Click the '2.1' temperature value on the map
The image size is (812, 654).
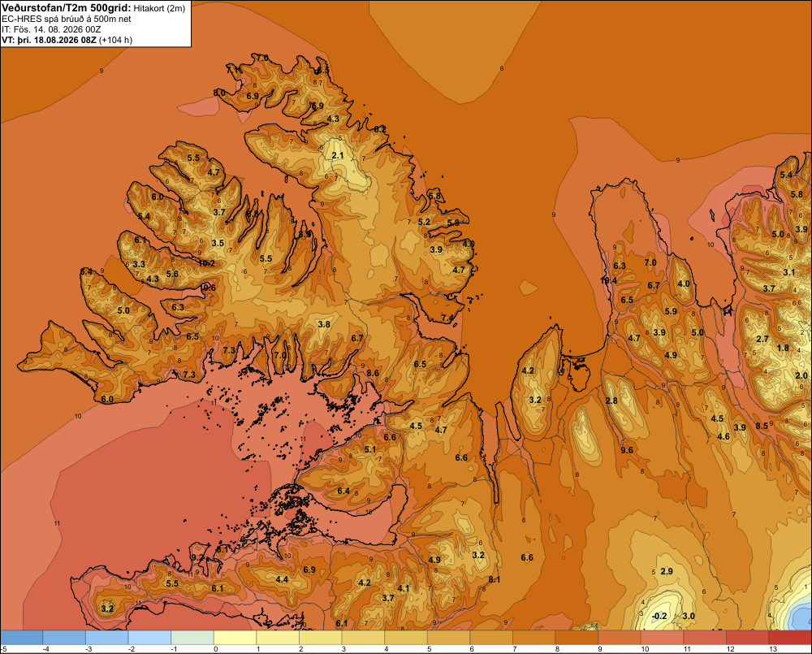tap(337, 155)
